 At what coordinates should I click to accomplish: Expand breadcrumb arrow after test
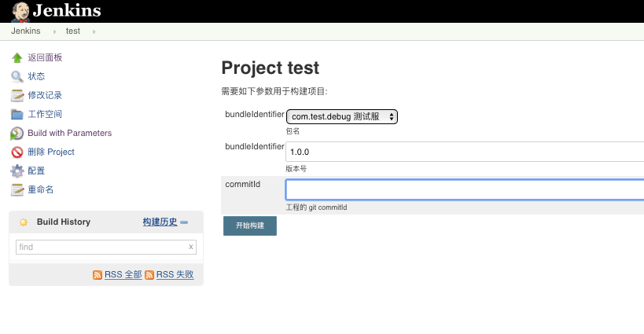94,31
